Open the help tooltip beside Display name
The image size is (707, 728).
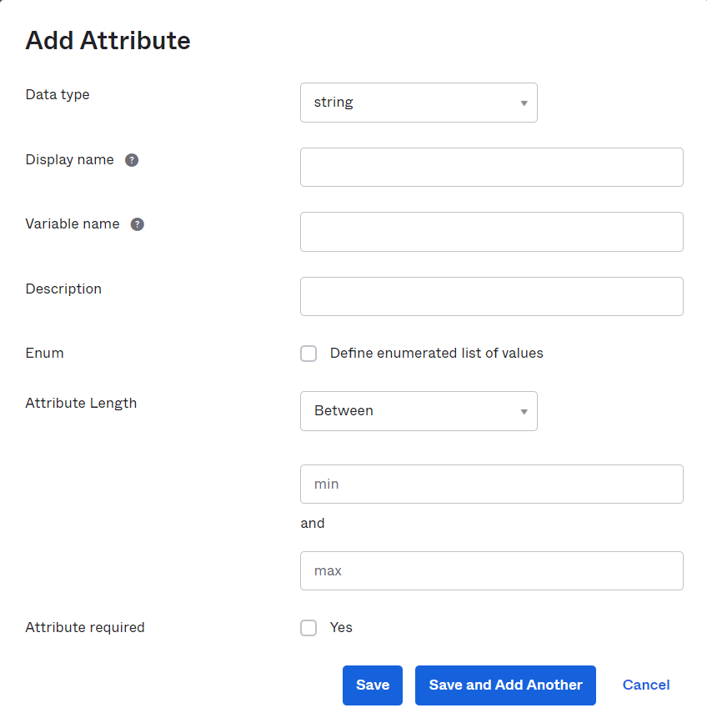pos(132,160)
